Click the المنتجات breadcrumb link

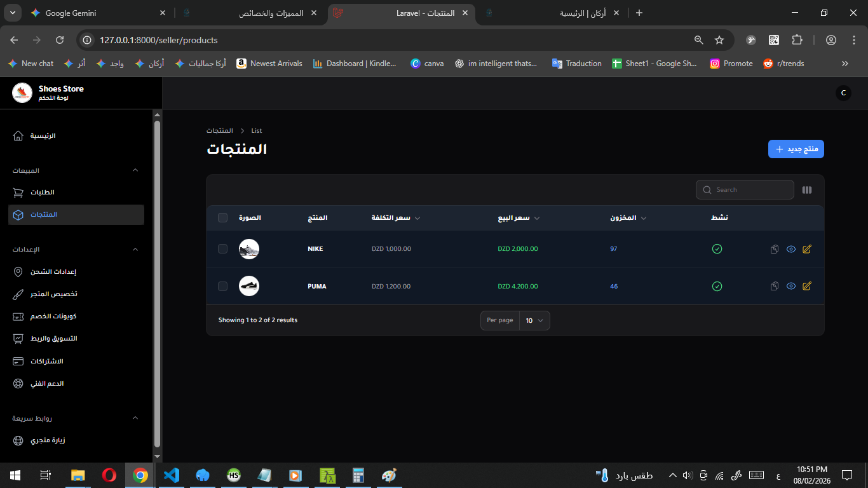click(x=219, y=131)
